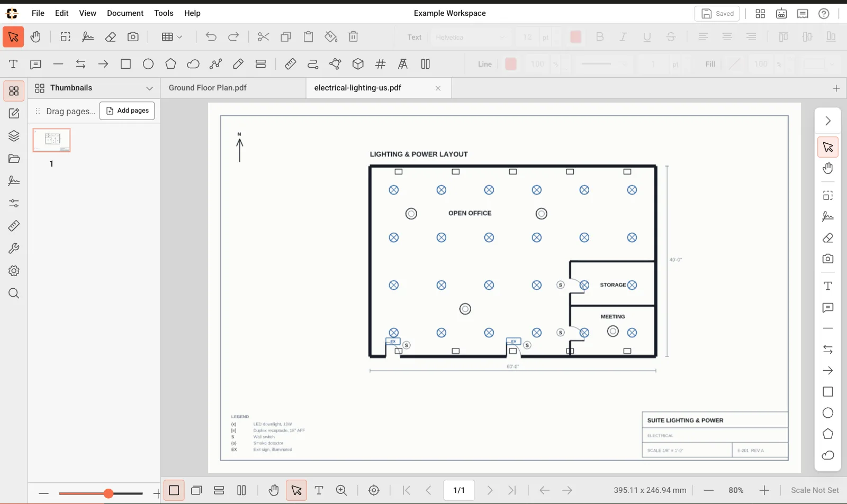This screenshot has height=504, width=847.
Task: Open the Signatures panel in left sidebar
Action: [14, 181]
